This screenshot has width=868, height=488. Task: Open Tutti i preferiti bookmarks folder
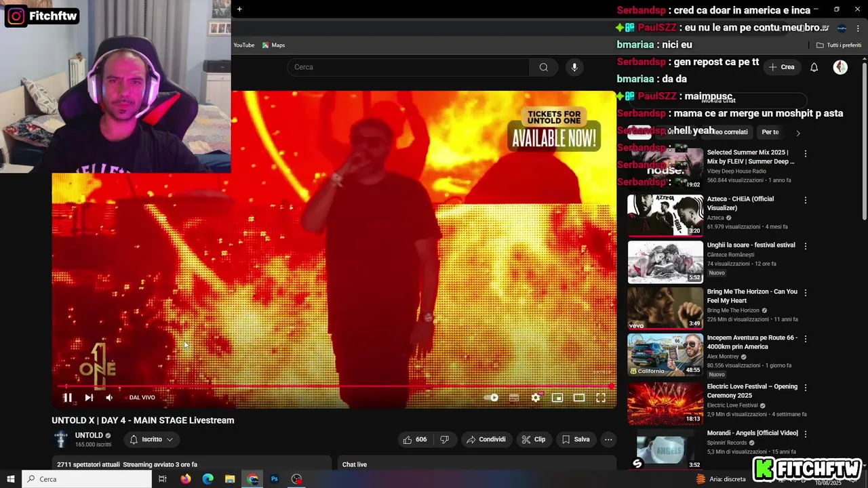click(x=839, y=45)
